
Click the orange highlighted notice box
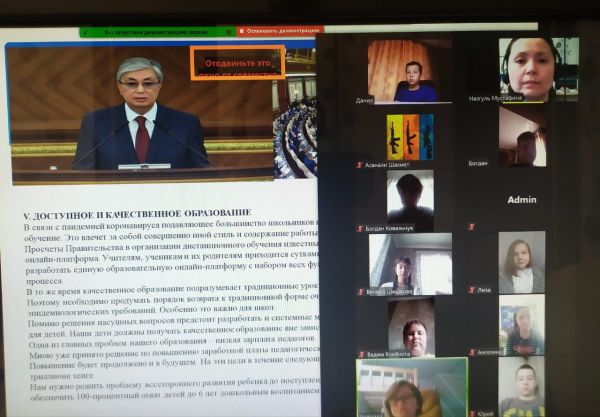point(238,63)
